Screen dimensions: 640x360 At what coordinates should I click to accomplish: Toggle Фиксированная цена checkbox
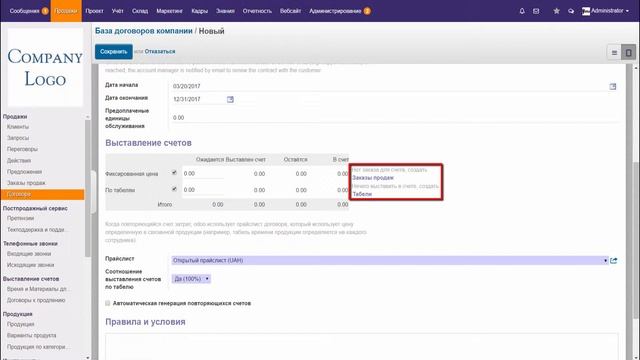(174, 173)
